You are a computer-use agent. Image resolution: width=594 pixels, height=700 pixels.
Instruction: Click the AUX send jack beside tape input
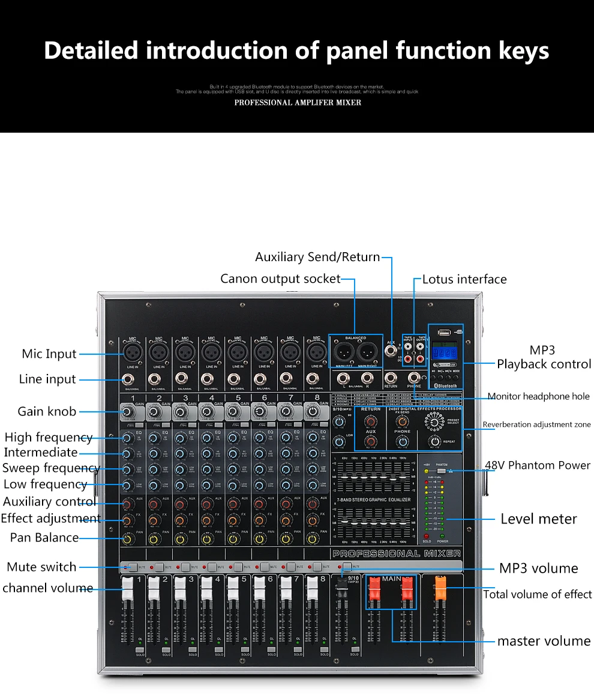pos(391,351)
